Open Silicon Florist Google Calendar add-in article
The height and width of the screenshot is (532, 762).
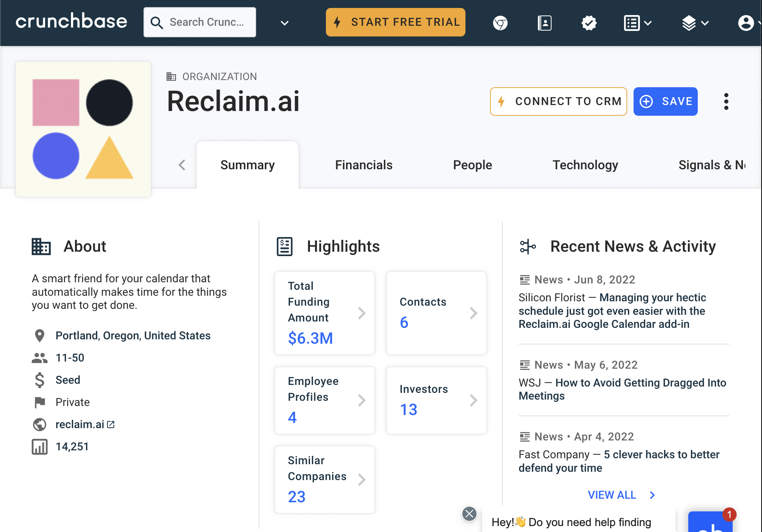[612, 311]
